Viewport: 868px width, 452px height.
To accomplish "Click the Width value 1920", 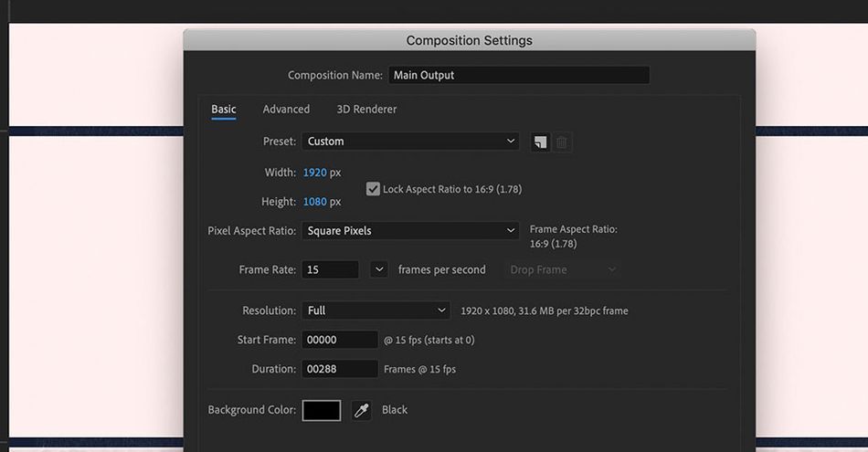I will (314, 173).
